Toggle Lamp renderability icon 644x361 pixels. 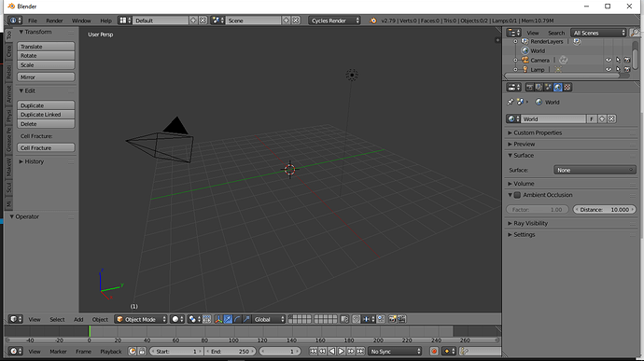tap(627, 69)
